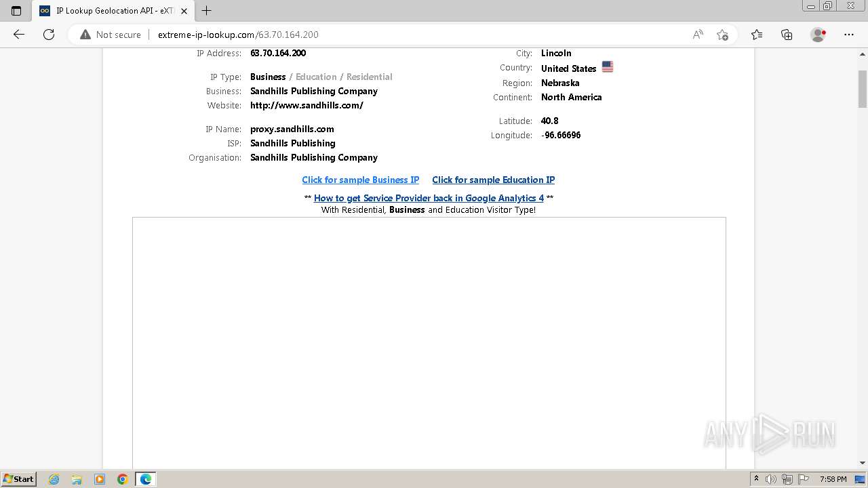Select the IP address 63.70.164.200 value
Screen dimensions: 868x488
click(x=278, y=53)
